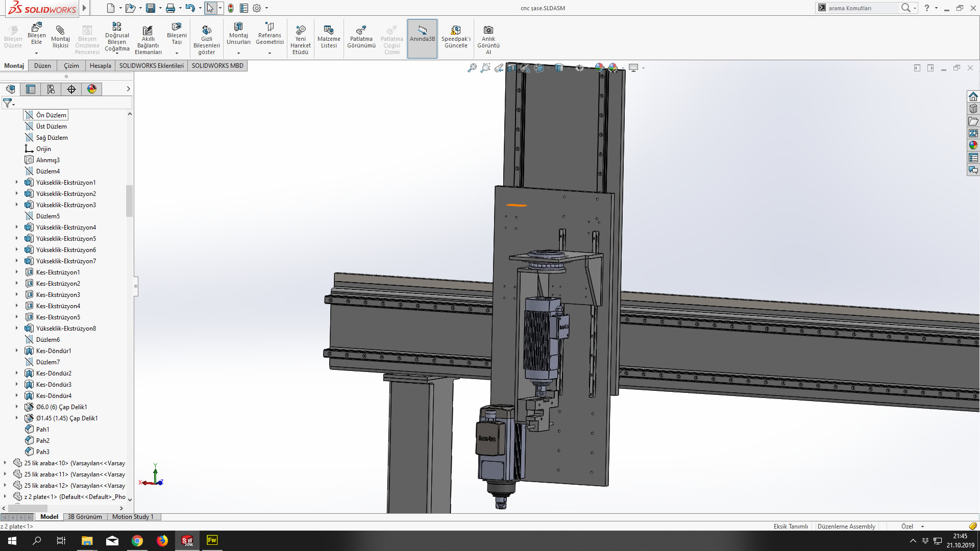Image resolution: width=980 pixels, height=551 pixels.
Task: Open the Options gear icon
Action: (x=257, y=8)
